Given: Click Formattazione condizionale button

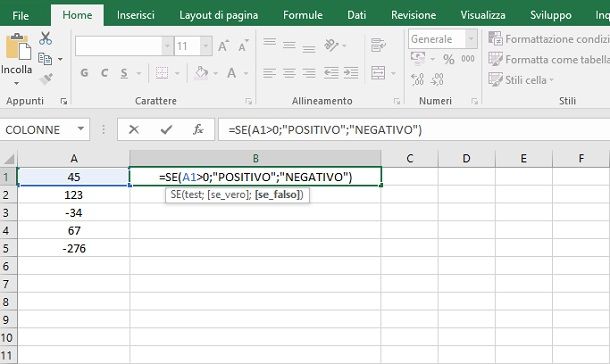Looking at the screenshot, I should point(549,39).
